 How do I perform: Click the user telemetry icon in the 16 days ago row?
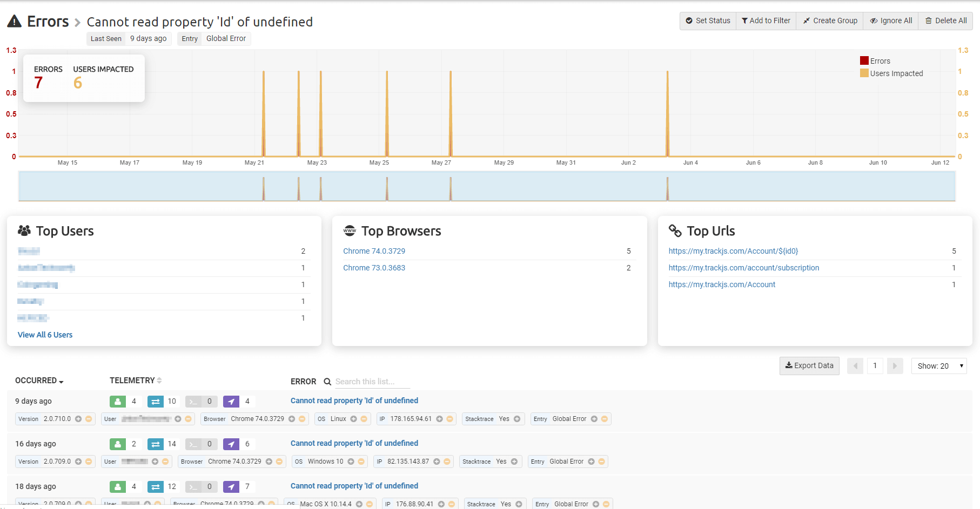click(x=118, y=444)
